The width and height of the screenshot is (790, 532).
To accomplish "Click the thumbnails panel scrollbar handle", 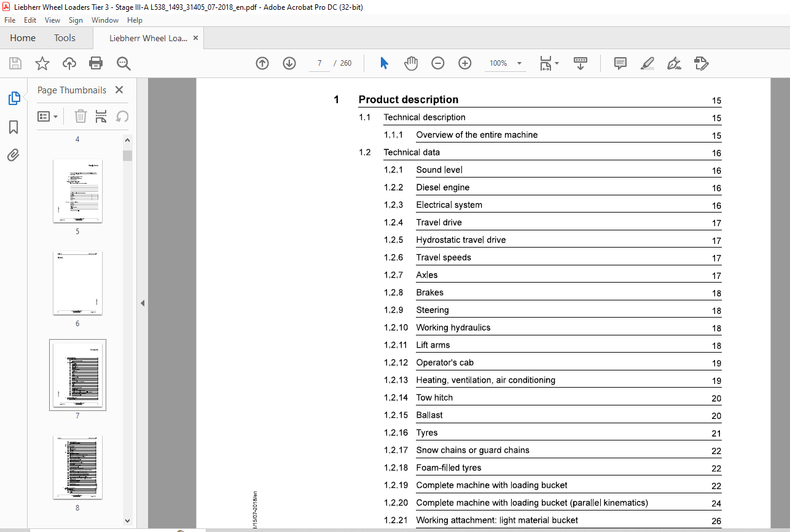I will pyautogui.click(x=127, y=155).
